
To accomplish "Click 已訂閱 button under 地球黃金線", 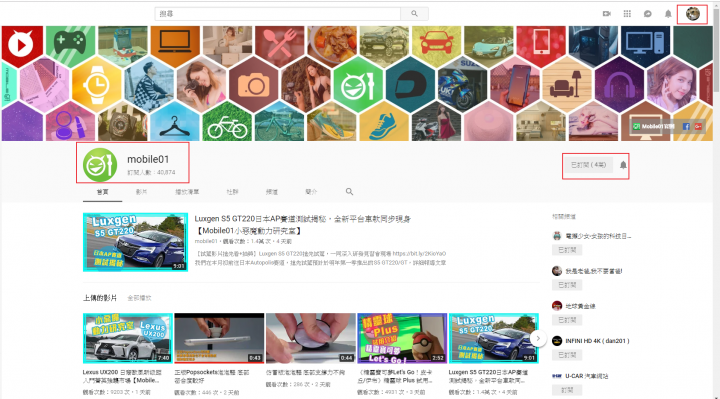I will point(567,320).
